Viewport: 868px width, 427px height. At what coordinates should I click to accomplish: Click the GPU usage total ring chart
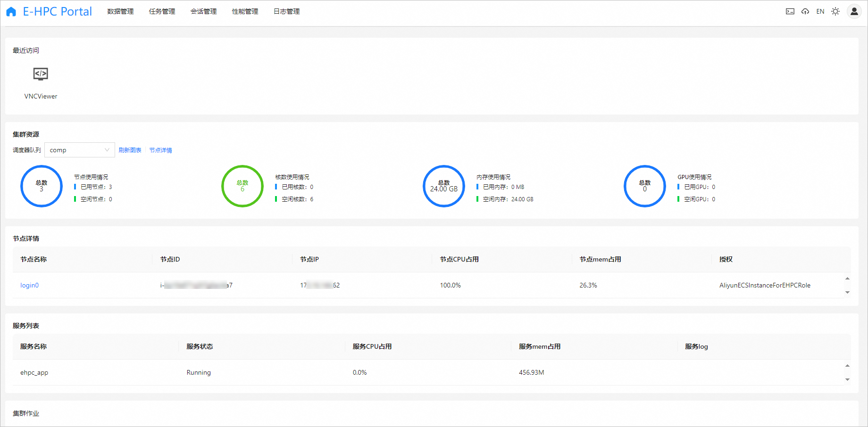point(645,186)
